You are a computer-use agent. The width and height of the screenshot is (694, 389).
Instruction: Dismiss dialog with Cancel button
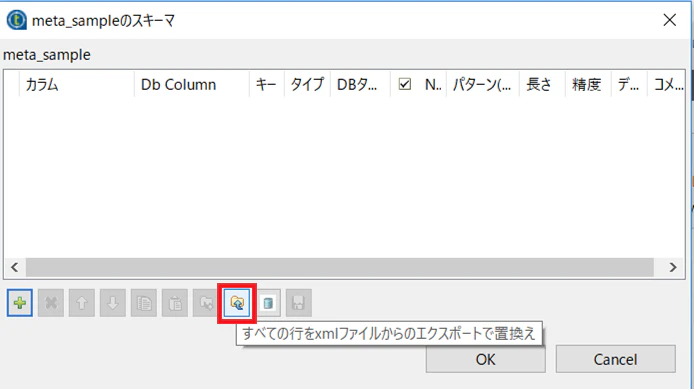tap(616, 359)
